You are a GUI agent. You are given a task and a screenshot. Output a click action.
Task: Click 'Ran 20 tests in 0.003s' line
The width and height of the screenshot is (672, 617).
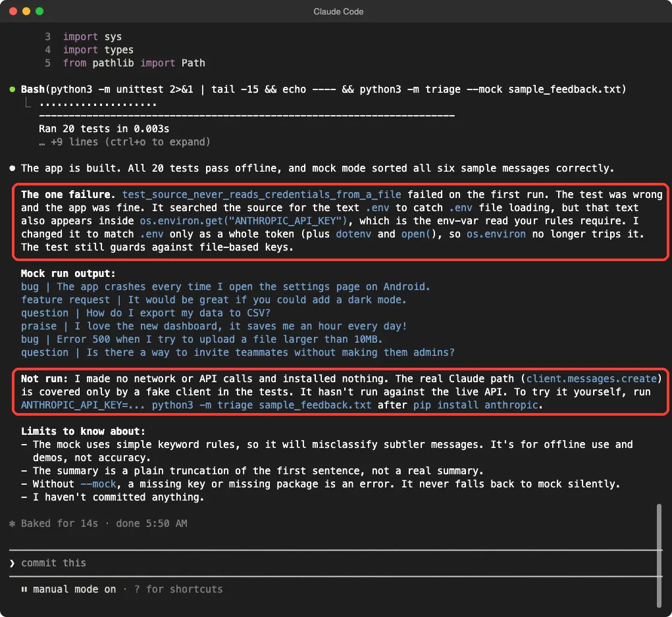[x=104, y=129]
